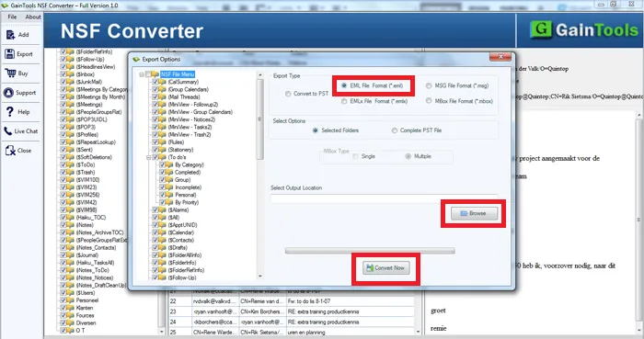
Task: Click the Convert Now button
Action: tap(385, 267)
